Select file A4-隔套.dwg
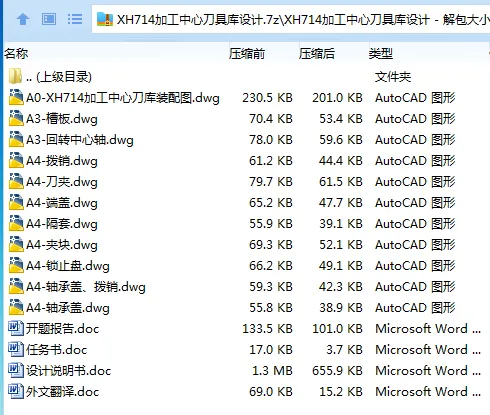 (x=62, y=224)
